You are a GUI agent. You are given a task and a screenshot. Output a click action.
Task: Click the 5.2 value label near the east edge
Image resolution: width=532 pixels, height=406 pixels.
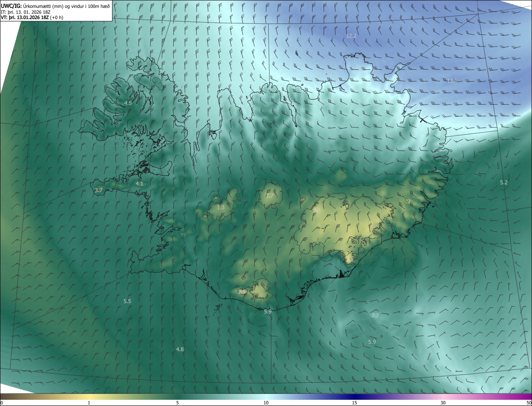point(504,182)
